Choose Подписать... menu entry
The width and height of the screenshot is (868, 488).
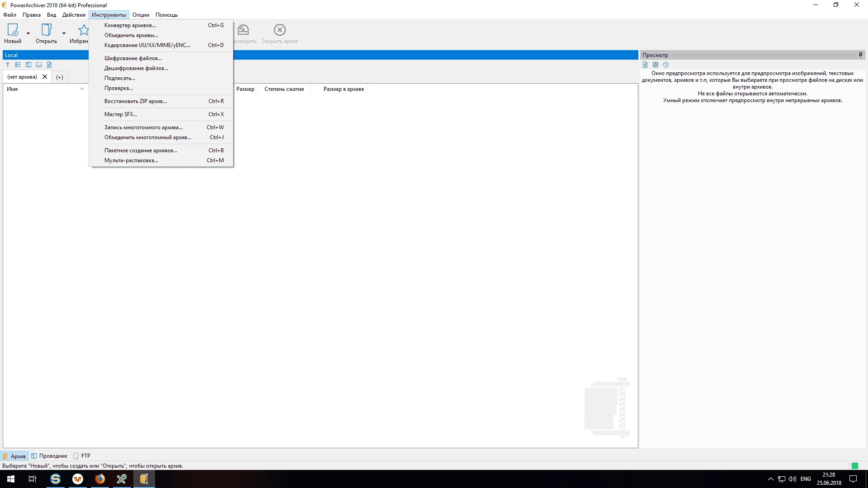[x=161, y=78]
